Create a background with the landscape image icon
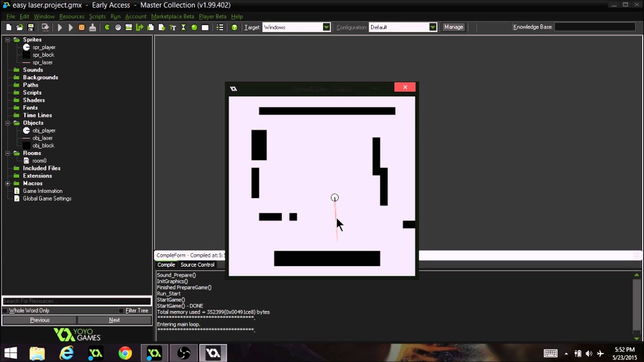Screen dimensions: 644x362 (129, 27)
